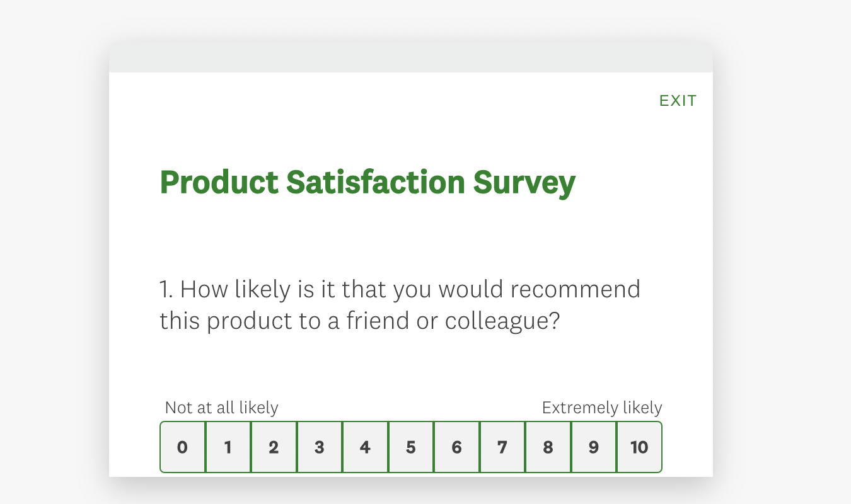
Task: Choose rating 9 on the scale
Action: [x=593, y=447]
